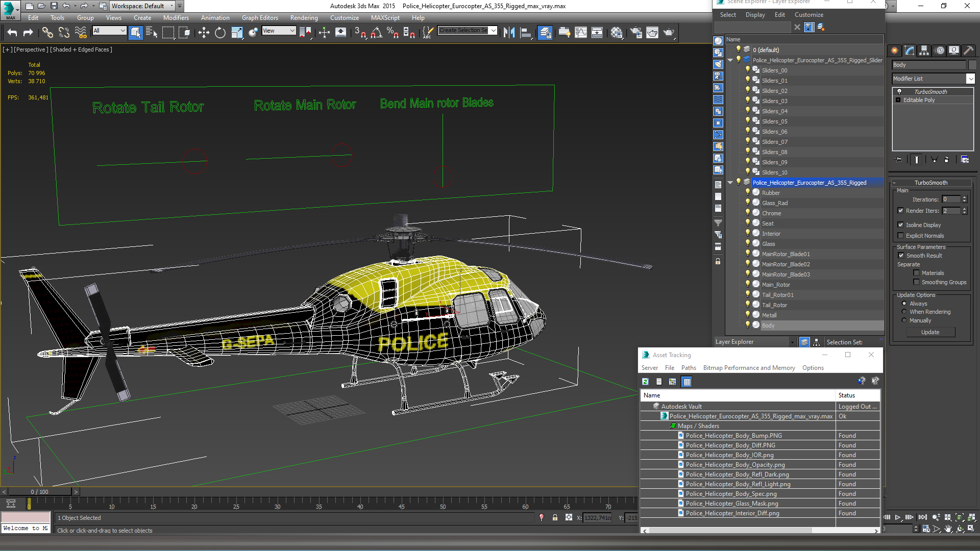
Task: Click the Redo arrow in the main toolbar
Action: pyautogui.click(x=28, y=33)
